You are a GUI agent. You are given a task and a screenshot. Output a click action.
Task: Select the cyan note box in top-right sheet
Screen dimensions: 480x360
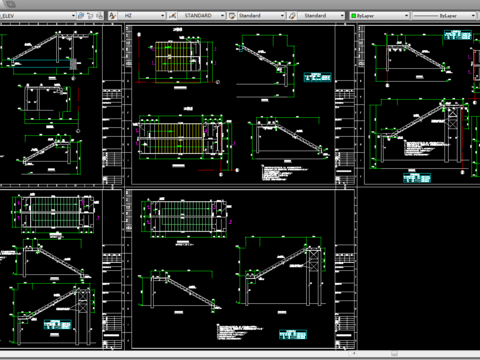pos(458,35)
